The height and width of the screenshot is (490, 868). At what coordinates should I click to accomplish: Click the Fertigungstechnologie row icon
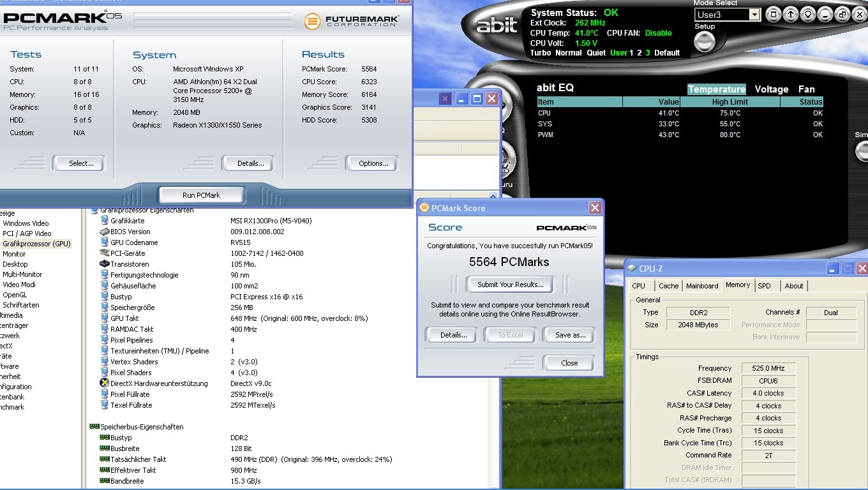(x=105, y=275)
